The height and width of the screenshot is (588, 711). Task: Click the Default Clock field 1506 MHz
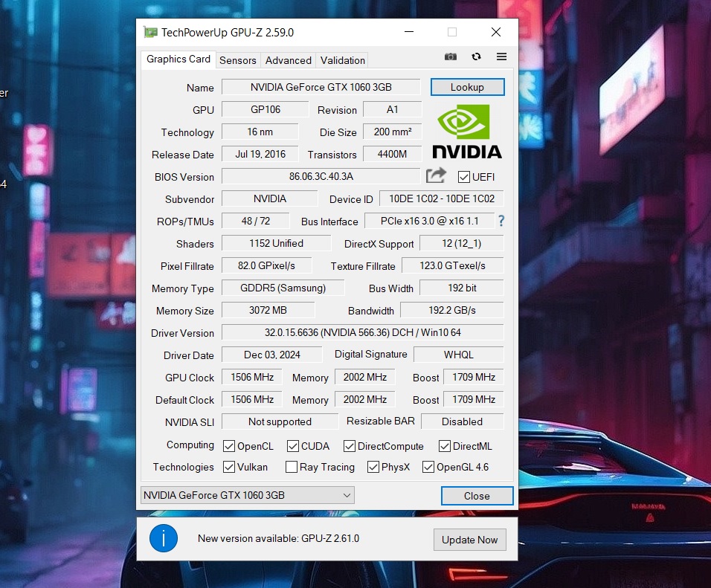pos(252,399)
